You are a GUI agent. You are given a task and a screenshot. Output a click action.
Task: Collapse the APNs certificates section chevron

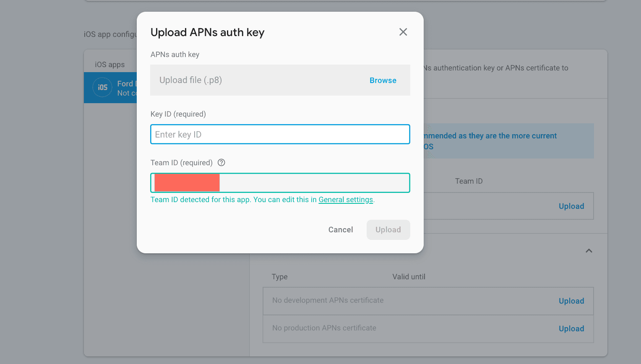(x=589, y=251)
